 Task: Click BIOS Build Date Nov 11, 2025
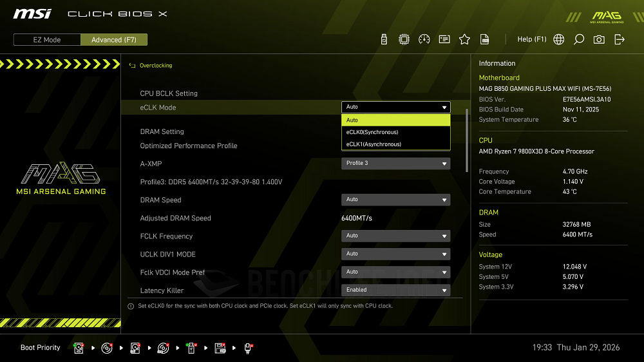581,110
